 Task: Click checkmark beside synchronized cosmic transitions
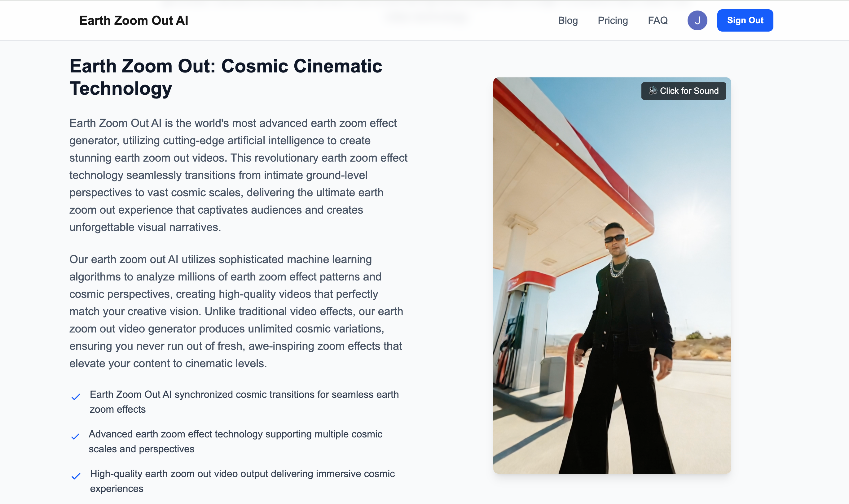click(76, 396)
